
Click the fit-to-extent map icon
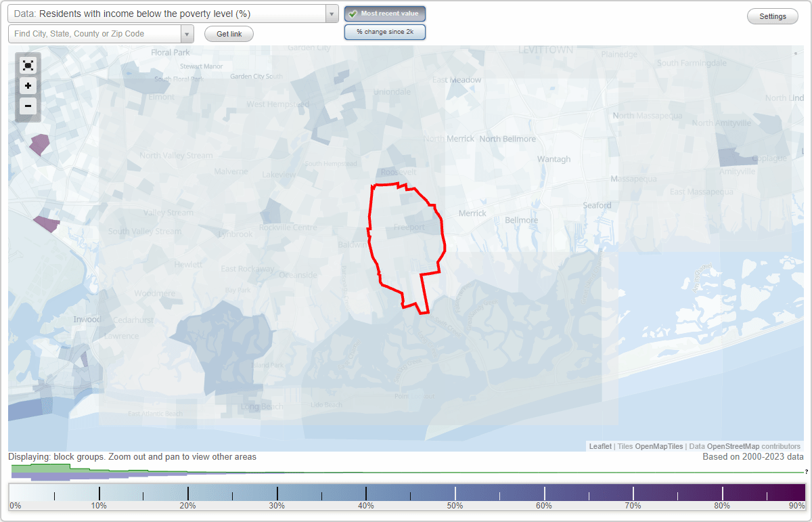point(28,65)
